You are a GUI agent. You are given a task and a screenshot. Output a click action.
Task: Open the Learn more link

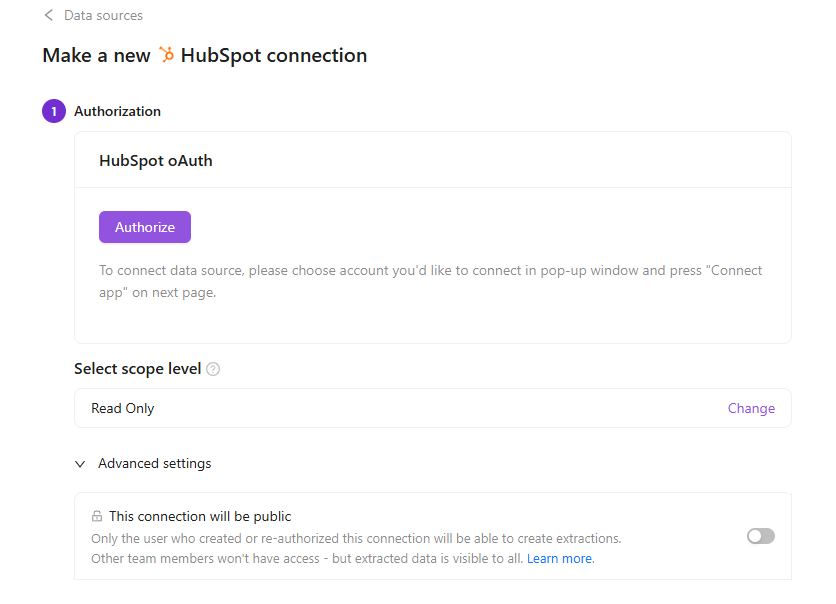point(560,558)
